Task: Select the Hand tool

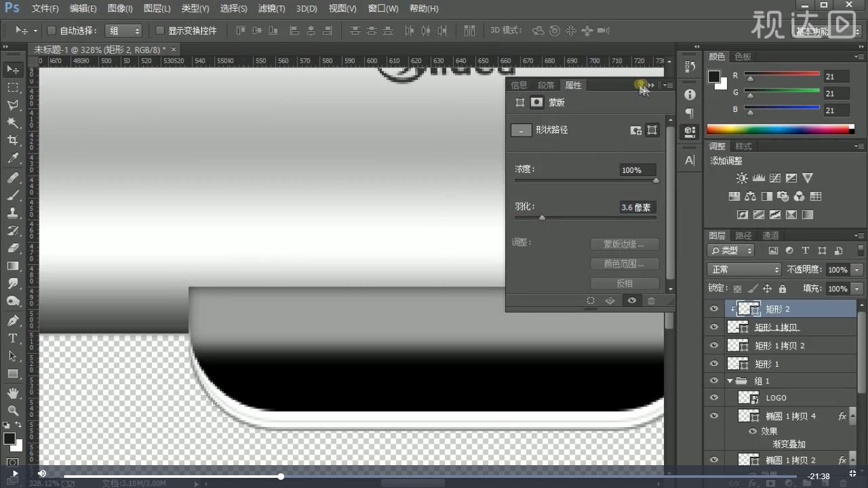Action: pos(13,394)
